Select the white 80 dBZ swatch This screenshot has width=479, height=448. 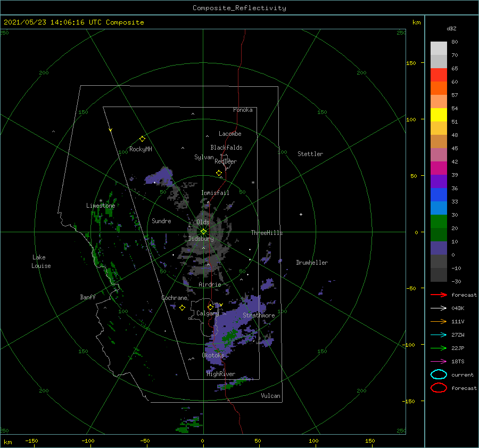point(439,48)
